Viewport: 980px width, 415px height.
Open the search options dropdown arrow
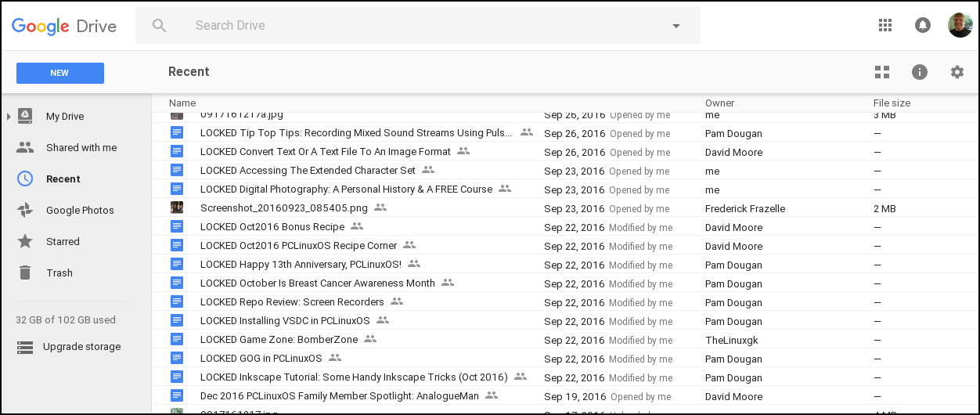coord(676,26)
